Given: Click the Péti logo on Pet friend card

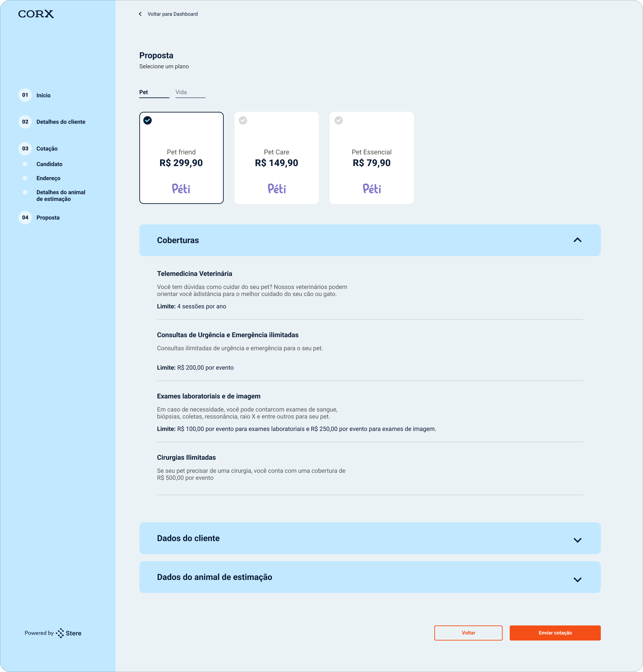Looking at the screenshot, I should coord(181,189).
